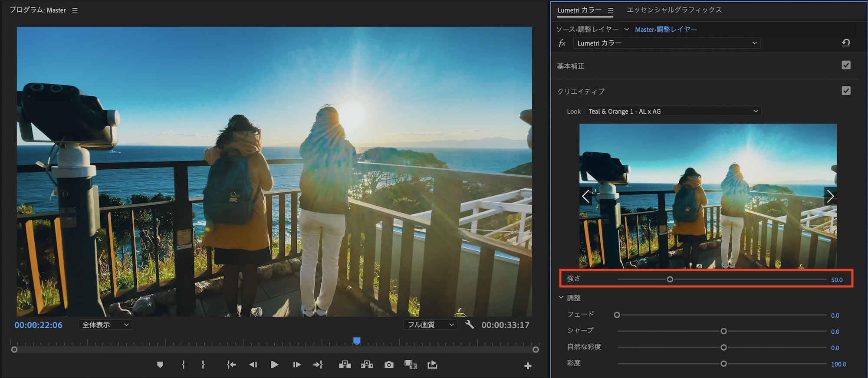Step forward one frame
The image size is (868, 378).
point(297,365)
